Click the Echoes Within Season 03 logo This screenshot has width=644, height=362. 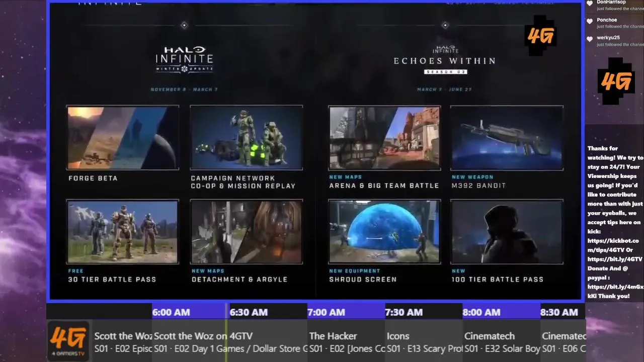coord(445,59)
